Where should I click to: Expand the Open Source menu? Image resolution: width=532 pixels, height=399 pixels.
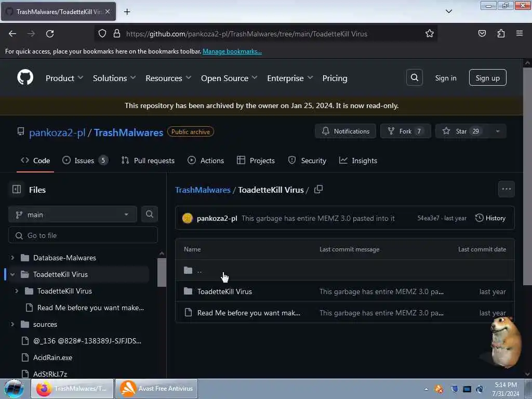point(229,78)
